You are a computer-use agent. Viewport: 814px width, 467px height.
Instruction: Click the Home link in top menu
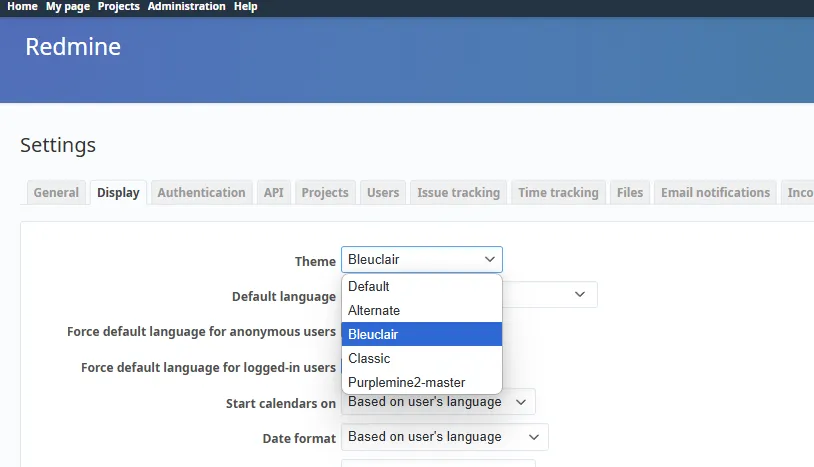coord(22,6)
